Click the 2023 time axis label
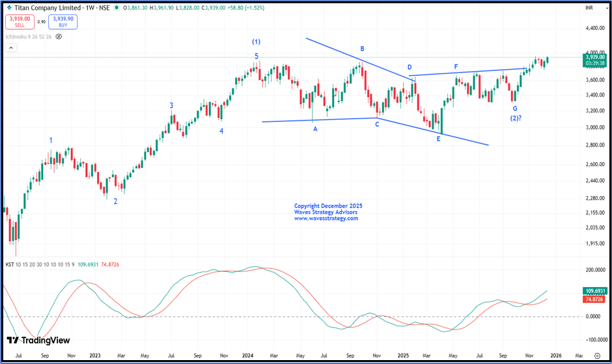The image size is (612, 364). (x=95, y=356)
